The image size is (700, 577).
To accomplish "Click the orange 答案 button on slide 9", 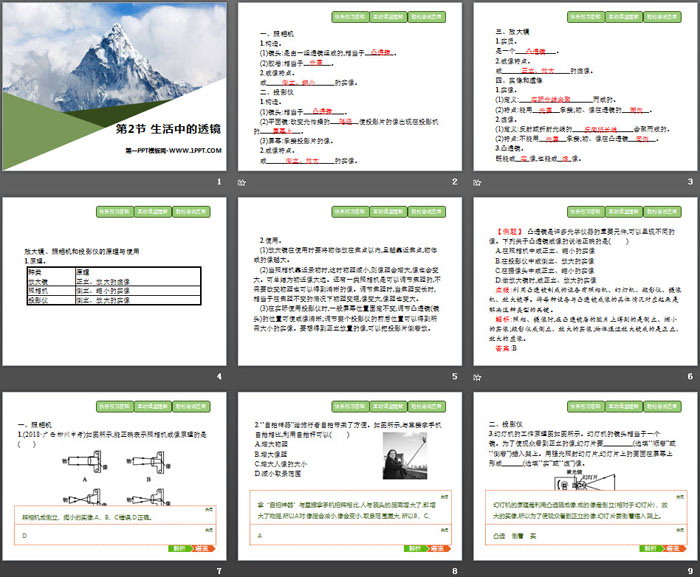I will click(672, 548).
